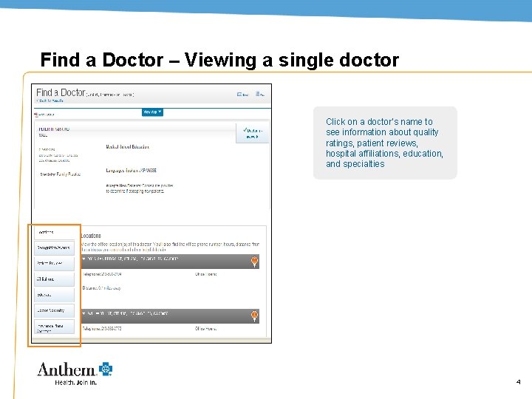This screenshot has height=399, width=532.
Task: Click the second location Telephone number
Action: click(x=102, y=329)
